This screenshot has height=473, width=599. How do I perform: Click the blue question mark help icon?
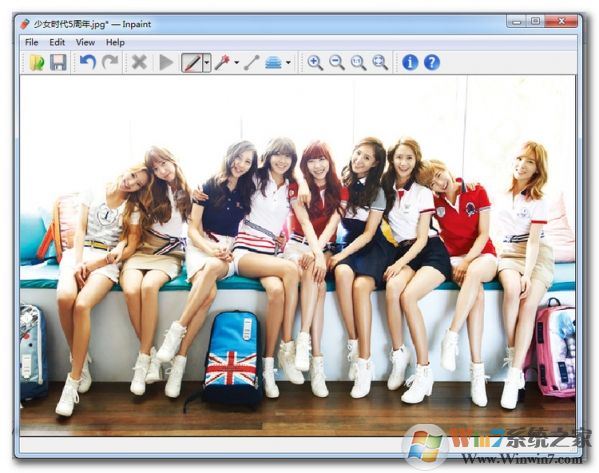(432, 62)
